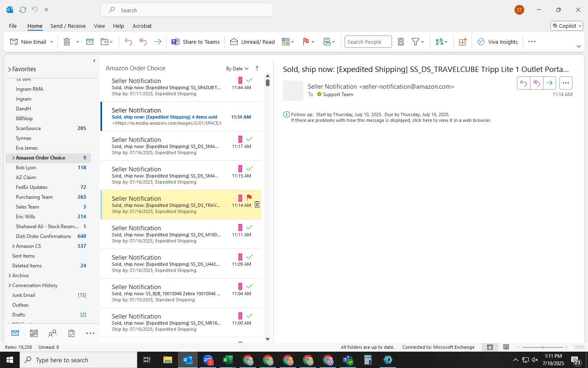Click the zoom slider in status bar
This screenshot has height=368, width=588.
(x=543, y=347)
